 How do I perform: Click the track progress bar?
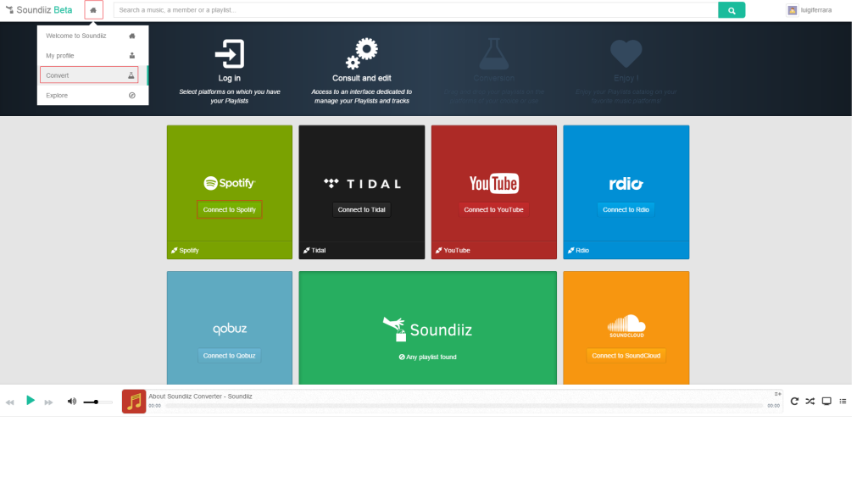tap(464, 406)
